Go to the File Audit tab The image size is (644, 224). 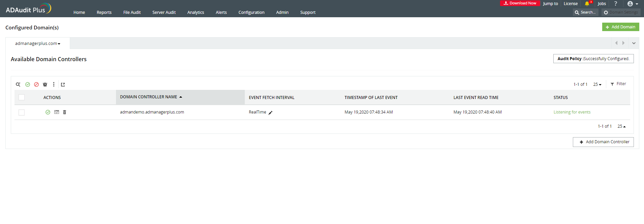132,13
